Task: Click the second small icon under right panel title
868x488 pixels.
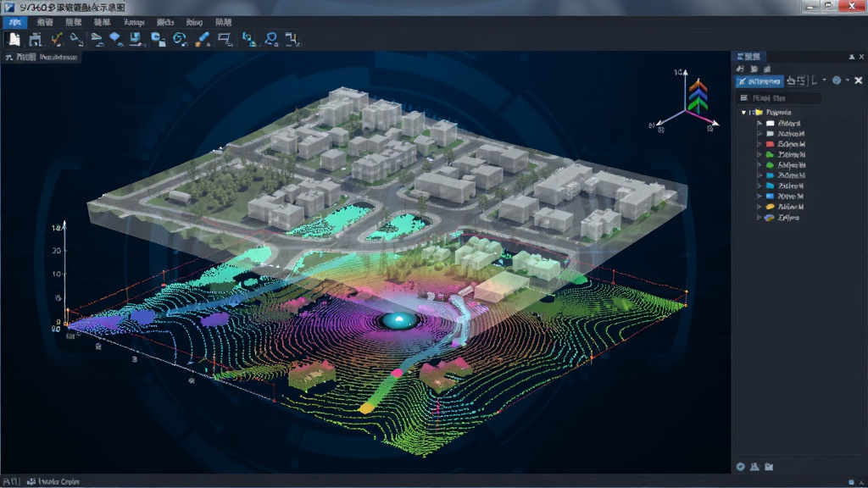Action: [754, 69]
